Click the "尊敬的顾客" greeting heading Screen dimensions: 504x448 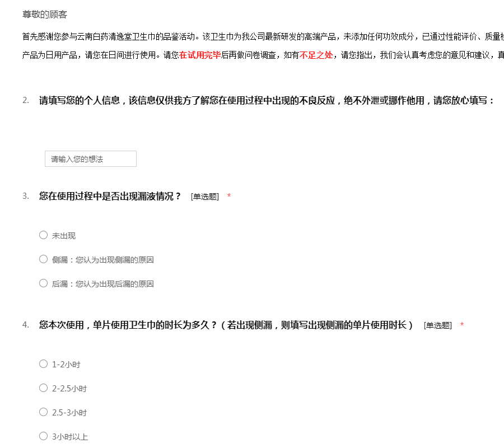pos(45,15)
